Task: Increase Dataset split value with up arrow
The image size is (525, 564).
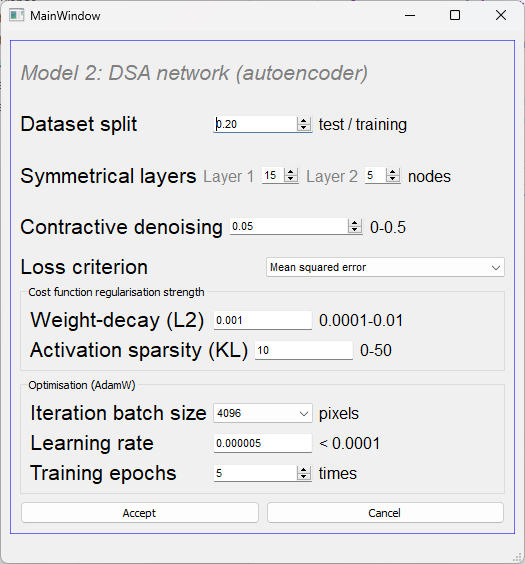Action: [304, 120]
